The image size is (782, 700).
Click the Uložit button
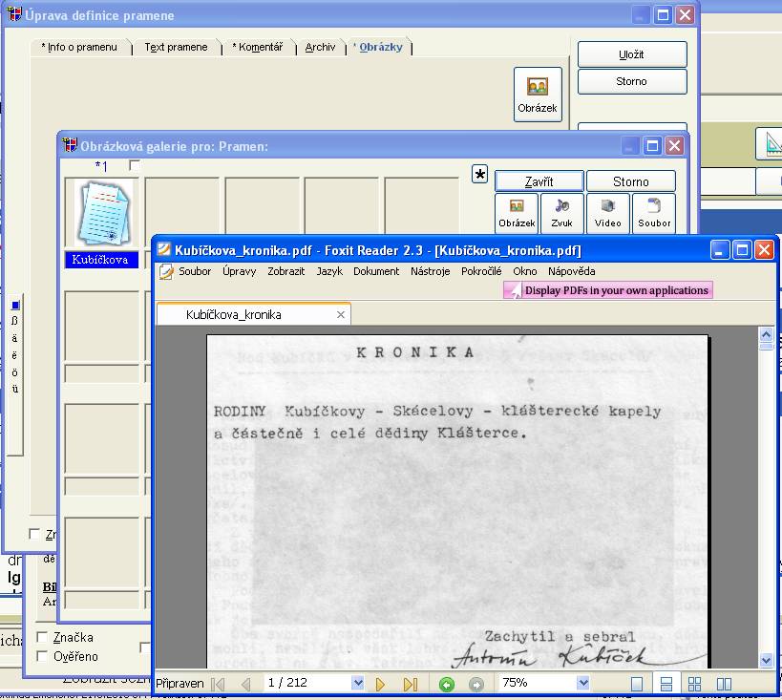pos(632,54)
